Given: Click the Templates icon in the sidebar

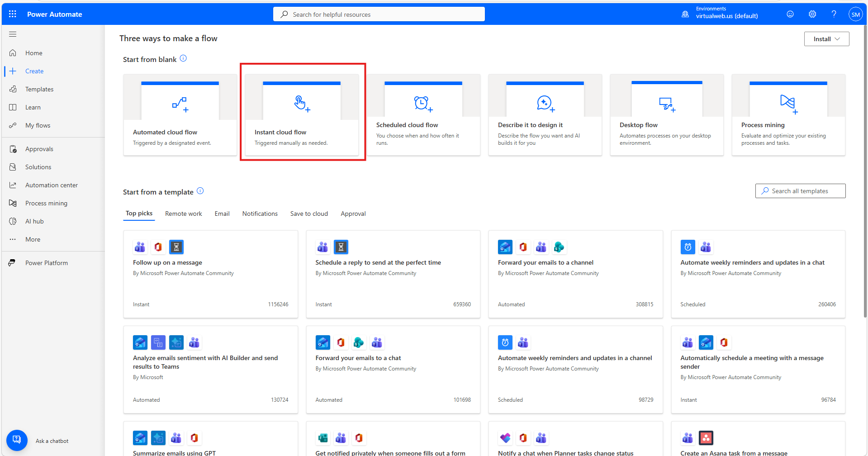Looking at the screenshot, I should point(13,89).
